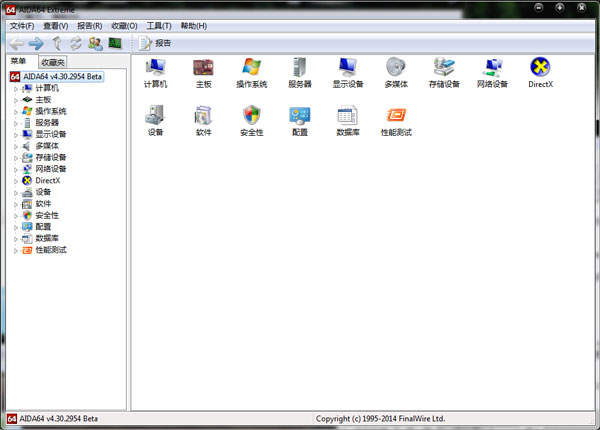
Task: Expand the 网络设备 tree node arrow
Action: tap(16, 169)
